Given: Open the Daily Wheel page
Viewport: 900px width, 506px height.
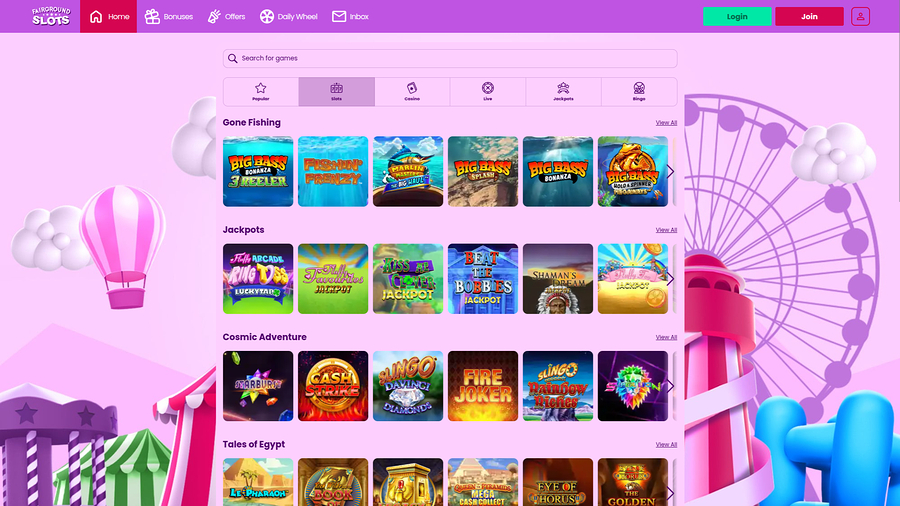Looking at the screenshot, I should 288,17.
